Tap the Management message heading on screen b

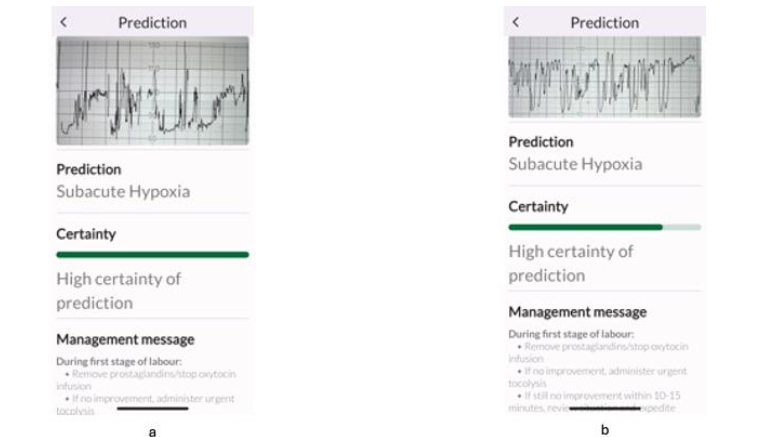click(x=577, y=312)
